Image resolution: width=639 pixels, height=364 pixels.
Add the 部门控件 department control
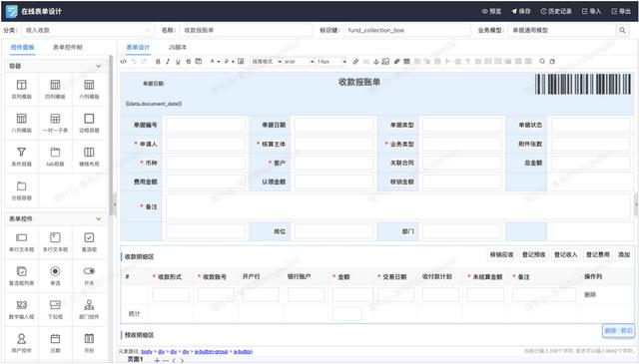89,309
